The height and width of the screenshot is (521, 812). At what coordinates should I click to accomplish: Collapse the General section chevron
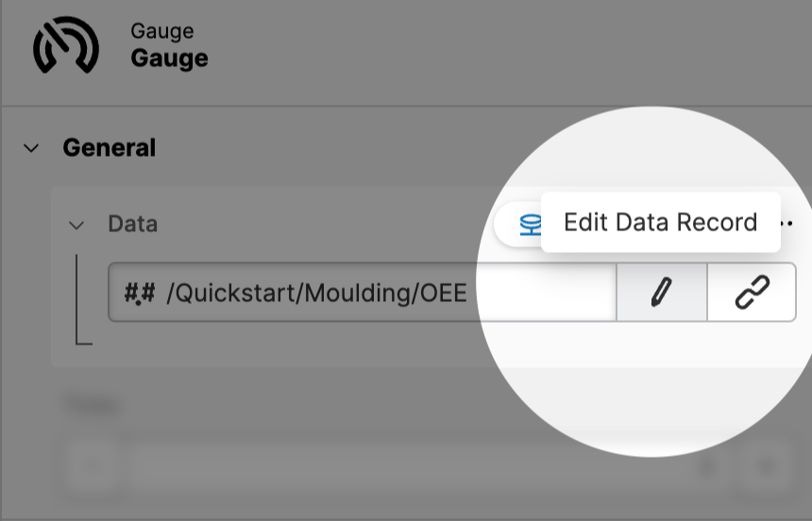click(x=32, y=148)
